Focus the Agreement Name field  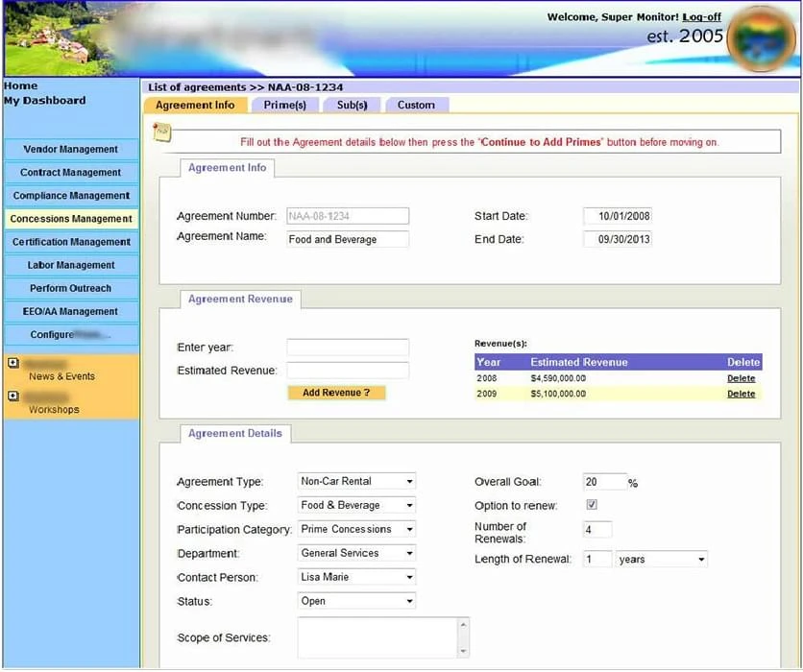(348, 239)
